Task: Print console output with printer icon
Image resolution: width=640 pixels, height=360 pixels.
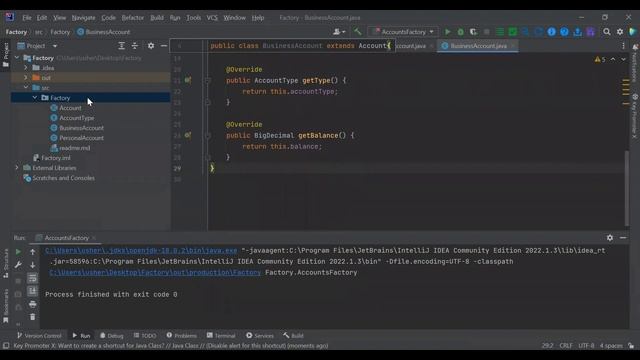Action: (x=33, y=304)
